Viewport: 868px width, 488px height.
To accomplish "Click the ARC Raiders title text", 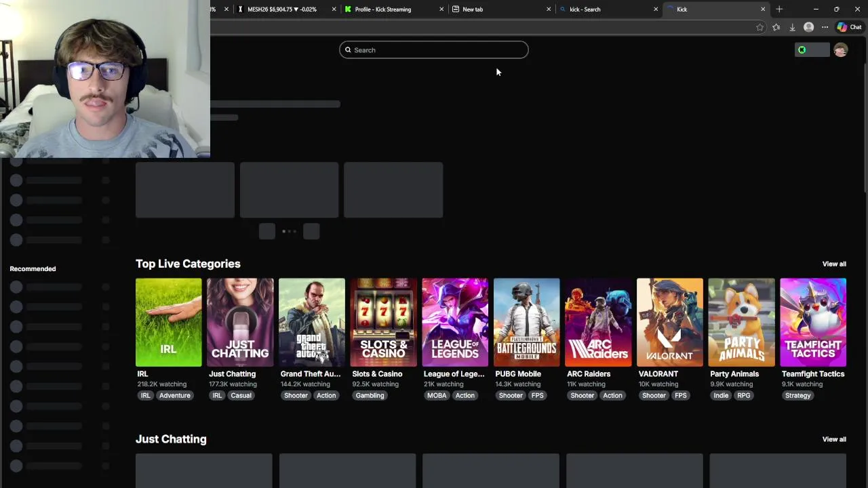I will coord(589,374).
